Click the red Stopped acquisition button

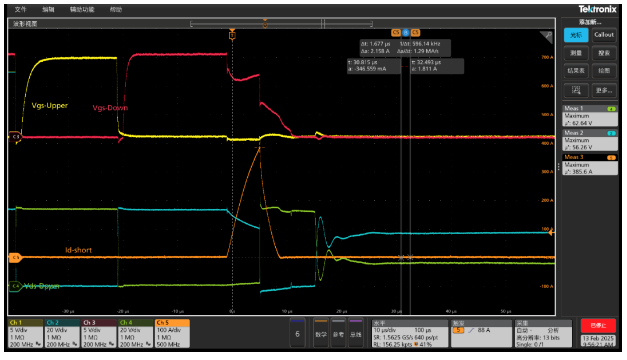598,326
